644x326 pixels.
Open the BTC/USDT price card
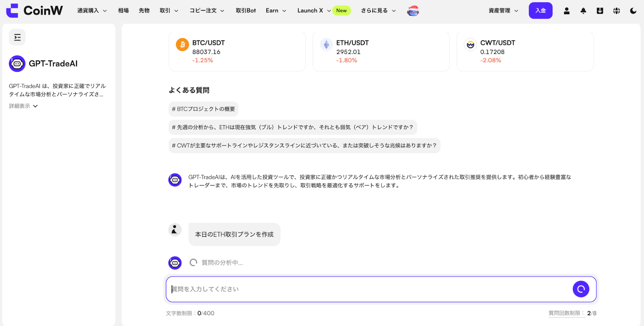coord(237,51)
